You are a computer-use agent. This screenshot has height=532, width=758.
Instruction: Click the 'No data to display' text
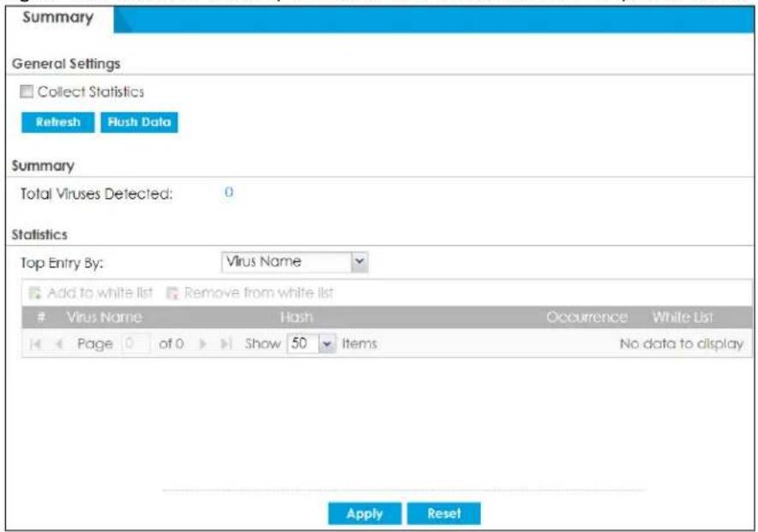coord(681,344)
